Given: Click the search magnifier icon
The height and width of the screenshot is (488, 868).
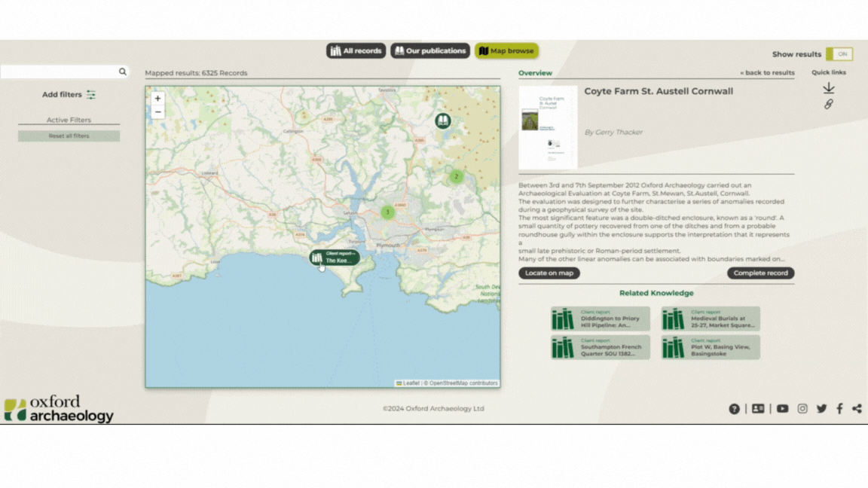Looking at the screenshot, I should point(122,72).
